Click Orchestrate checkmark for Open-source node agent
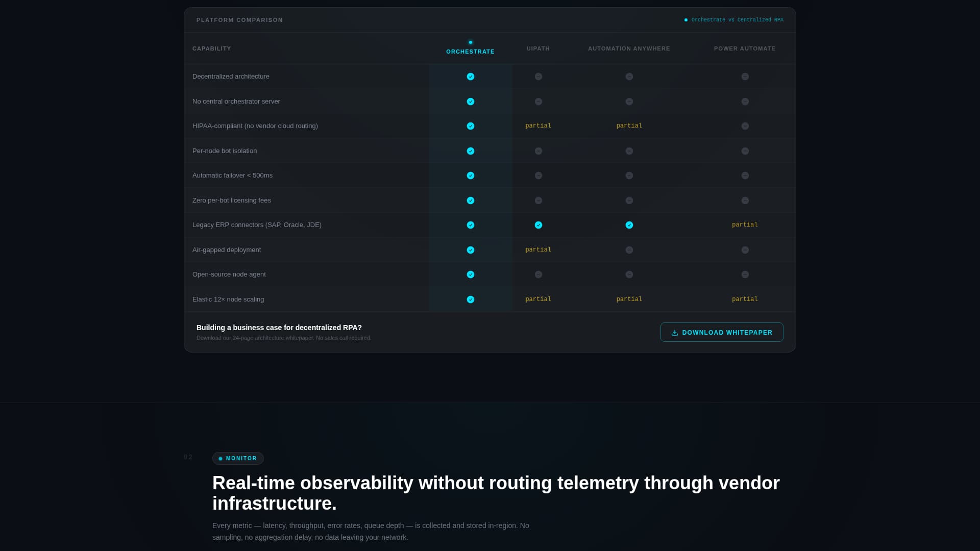 pos(471,274)
